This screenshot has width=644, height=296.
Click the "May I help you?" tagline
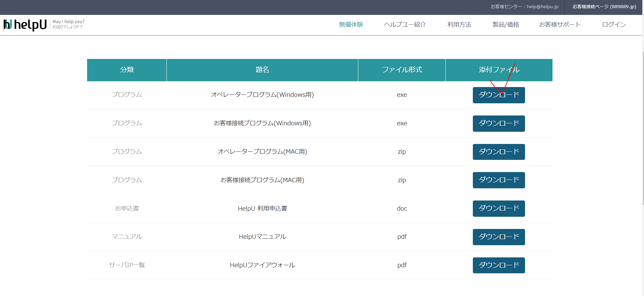pos(68,22)
